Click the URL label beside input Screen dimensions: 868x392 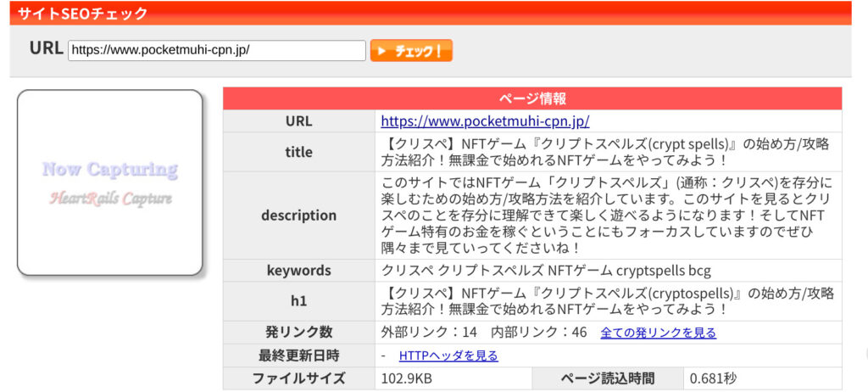[47, 48]
